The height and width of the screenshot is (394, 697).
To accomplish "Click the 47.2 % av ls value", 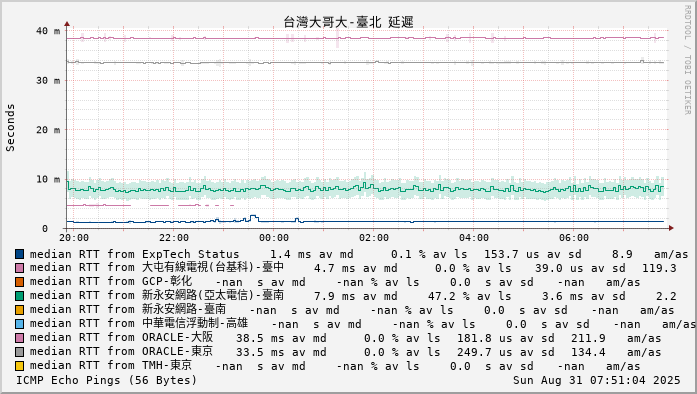I will click(x=470, y=297).
